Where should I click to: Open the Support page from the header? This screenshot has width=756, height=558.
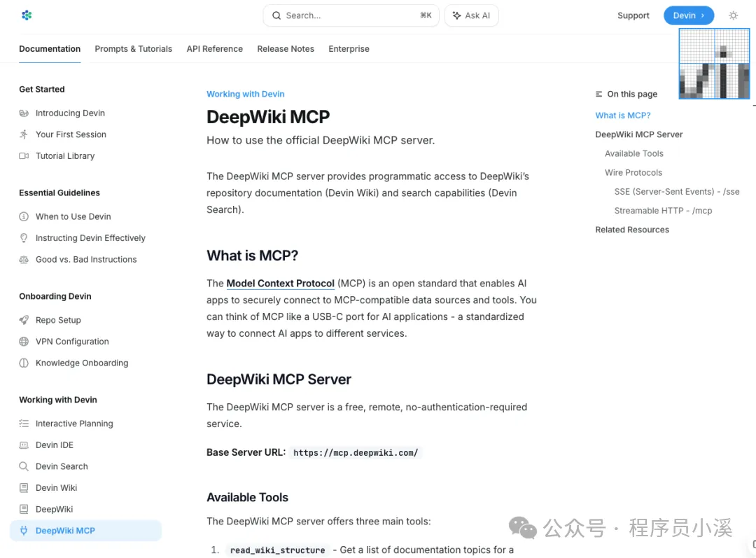633,15
